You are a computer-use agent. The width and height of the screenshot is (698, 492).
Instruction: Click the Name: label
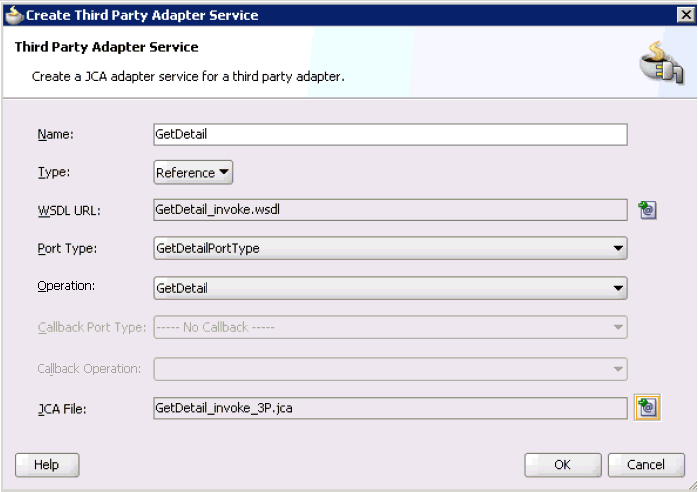(x=56, y=134)
